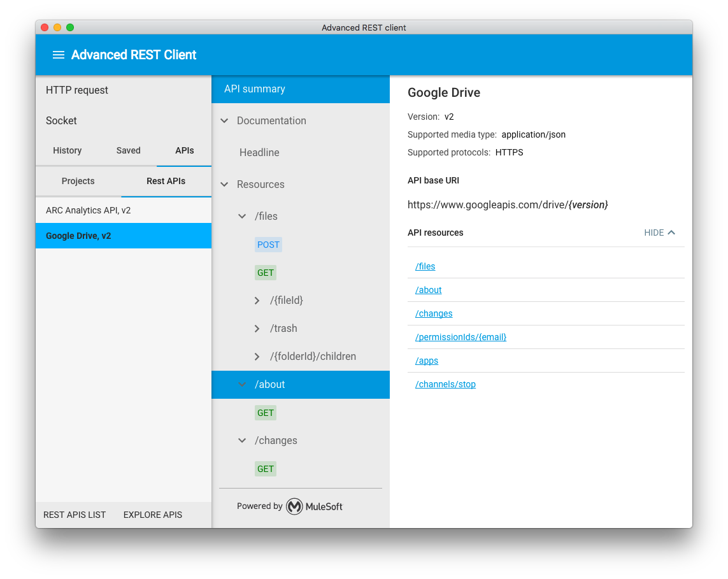Screen dimensions: 728x579
Task: Open the /files resource link
Action: [425, 266]
